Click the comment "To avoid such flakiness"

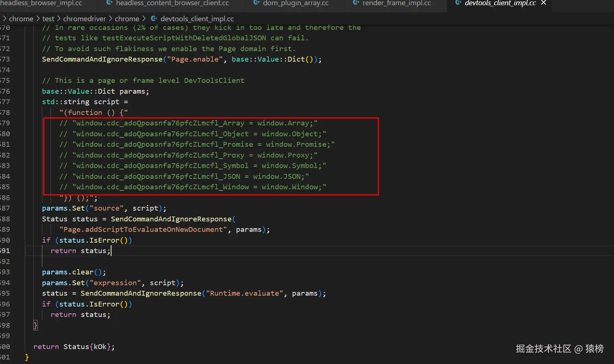click(x=169, y=49)
